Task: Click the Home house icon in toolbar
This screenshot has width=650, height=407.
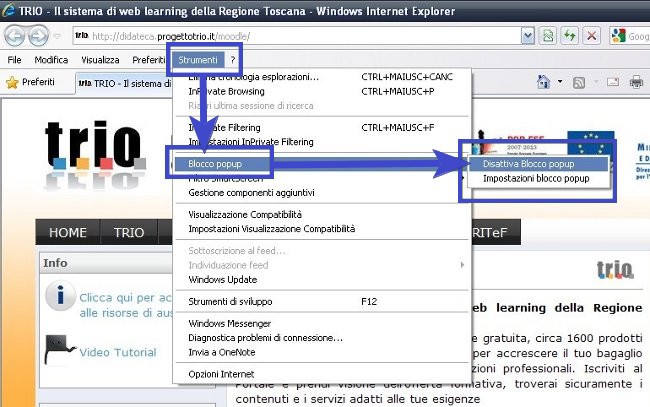Action: coord(543,82)
